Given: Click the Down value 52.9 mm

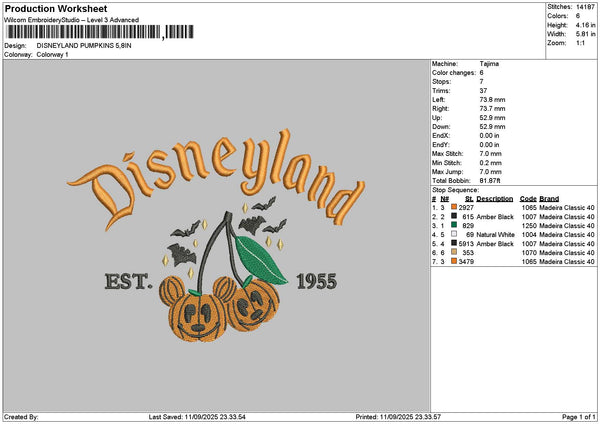Looking at the screenshot, I should pos(492,127).
